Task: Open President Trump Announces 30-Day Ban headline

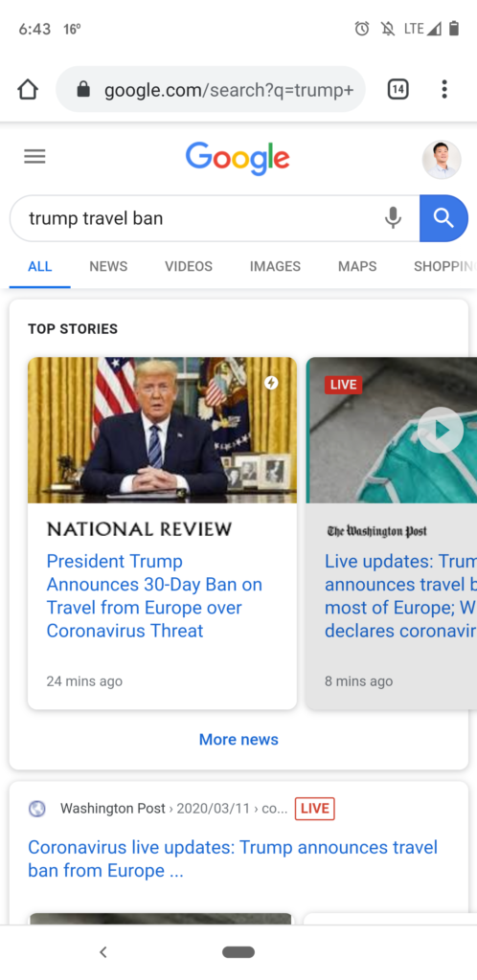Action: point(154,595)
